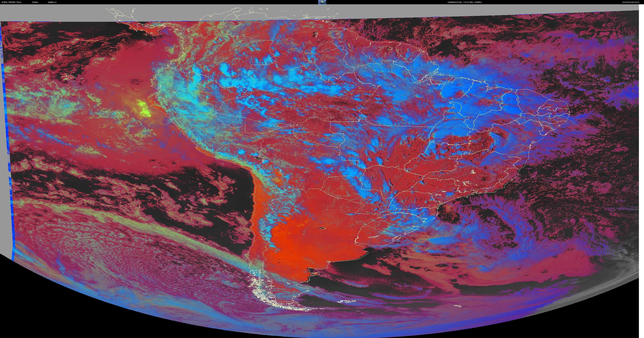Click the CPTEC logo in the header
The width and height of the screenshot is (644, 338).
click(x=322, y=2)
